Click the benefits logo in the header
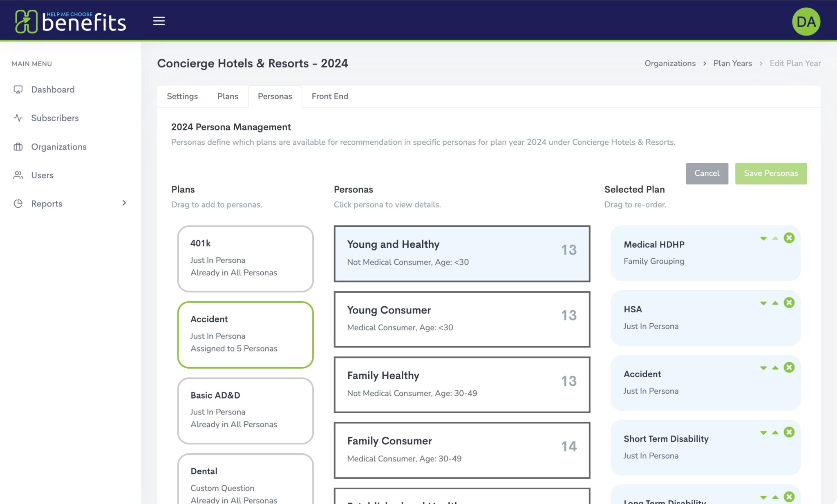Image resolution: width=837 pixels, height=504 pixels. pos(69,21)
